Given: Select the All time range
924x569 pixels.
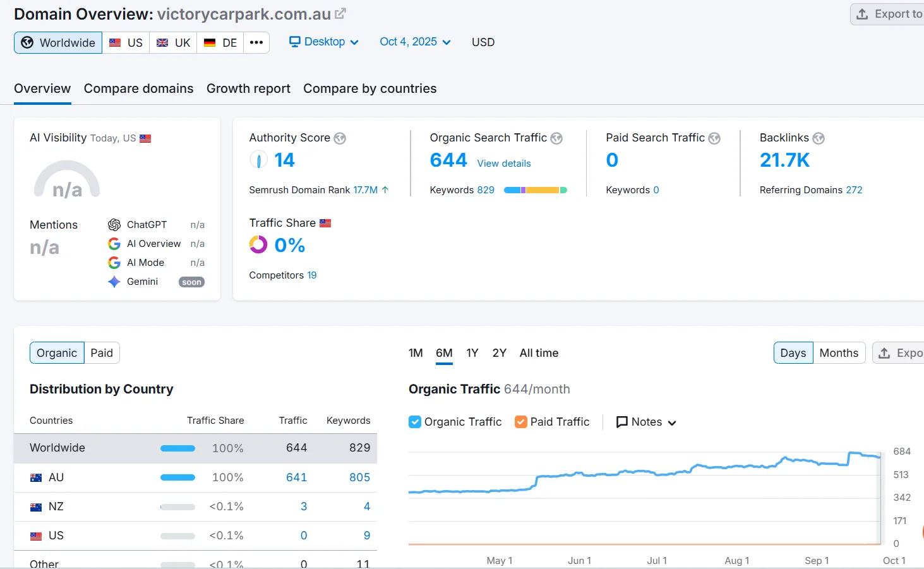Looking at the screenshot, I should click(539, 353).
